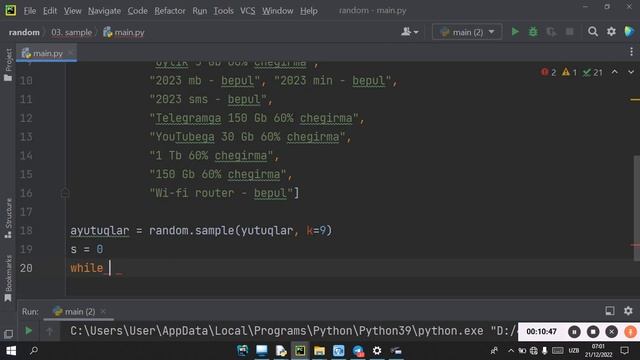
Task: Close the main.py editor tab
Action: [70, 53]
